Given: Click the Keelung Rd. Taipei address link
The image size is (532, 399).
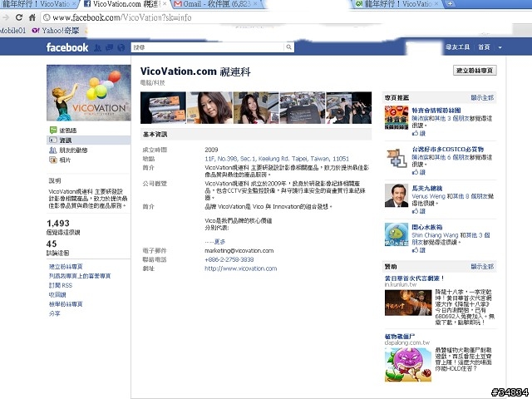Looking at the screenshot, I should click(x=277, y=159).
